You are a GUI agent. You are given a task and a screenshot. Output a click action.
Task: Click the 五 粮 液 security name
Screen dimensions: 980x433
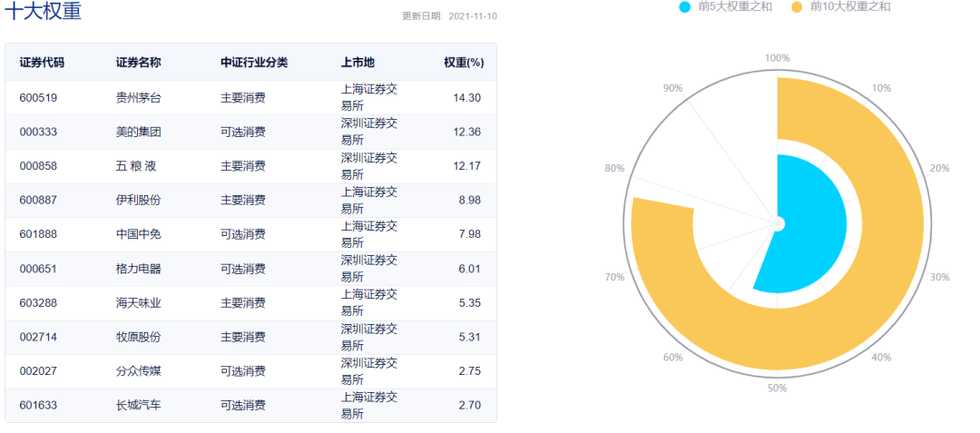coord(136,166)
